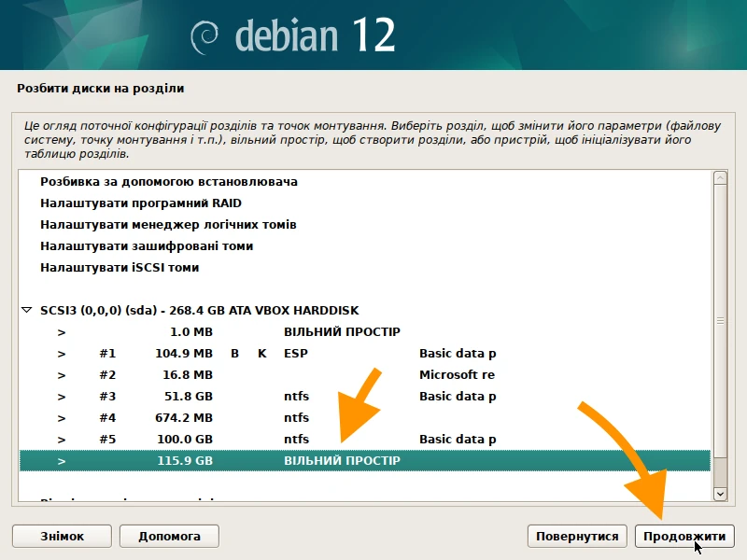Click the K flag of partition #1
The height and width of the screenshot is (560, 747).
click(262, 354)
